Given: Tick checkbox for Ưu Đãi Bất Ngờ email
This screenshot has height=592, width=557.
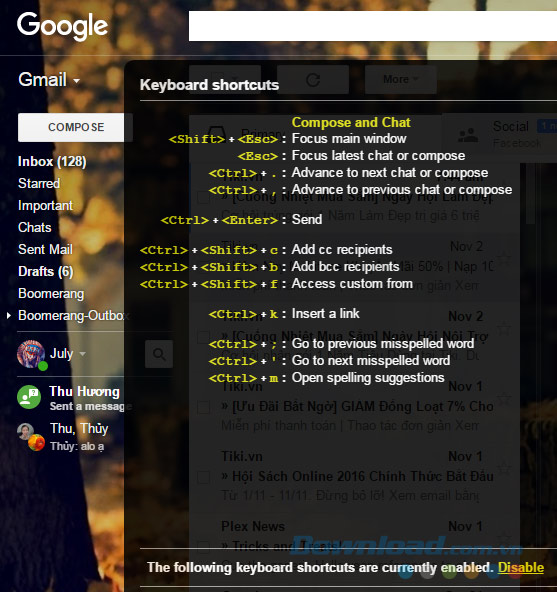Looking at the screenshot, I should [x=204, y=407].
